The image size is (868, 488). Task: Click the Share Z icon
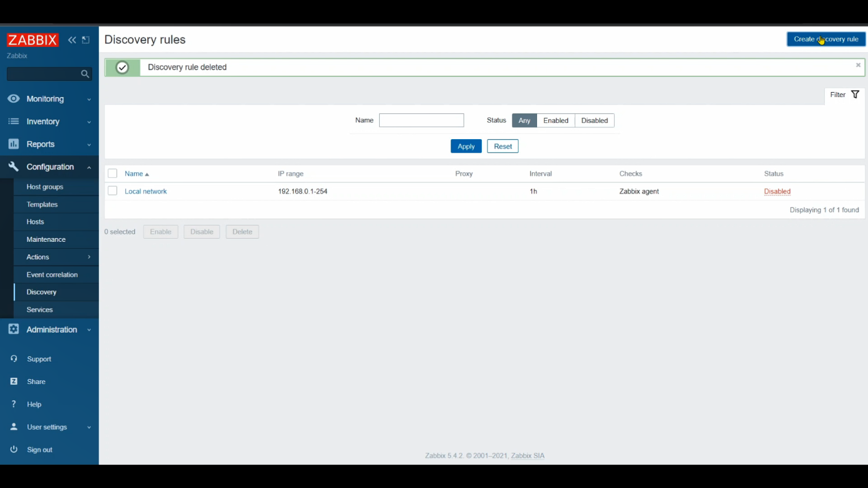(14, 382)
